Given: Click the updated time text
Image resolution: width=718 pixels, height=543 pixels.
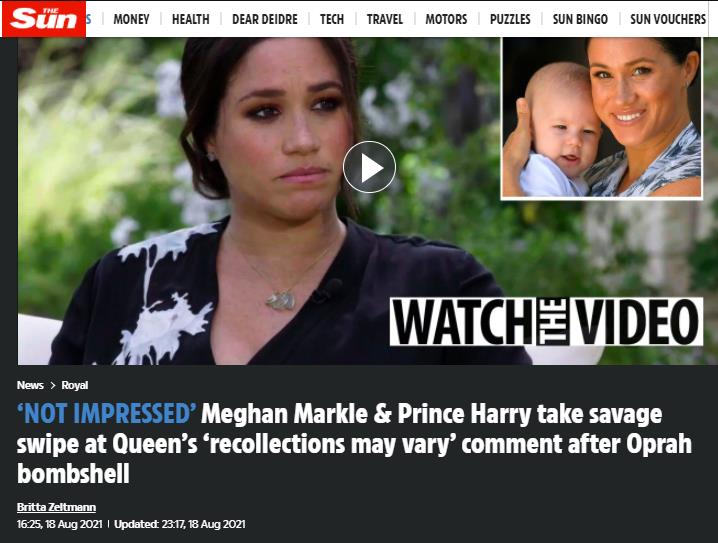Looking at the screenshot, I should click(180, 524).
